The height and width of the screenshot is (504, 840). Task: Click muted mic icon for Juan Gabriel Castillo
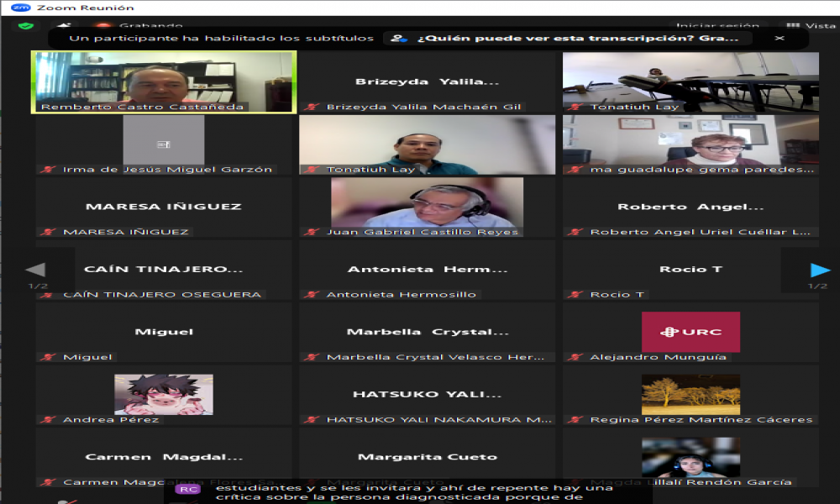click(313, 233)
